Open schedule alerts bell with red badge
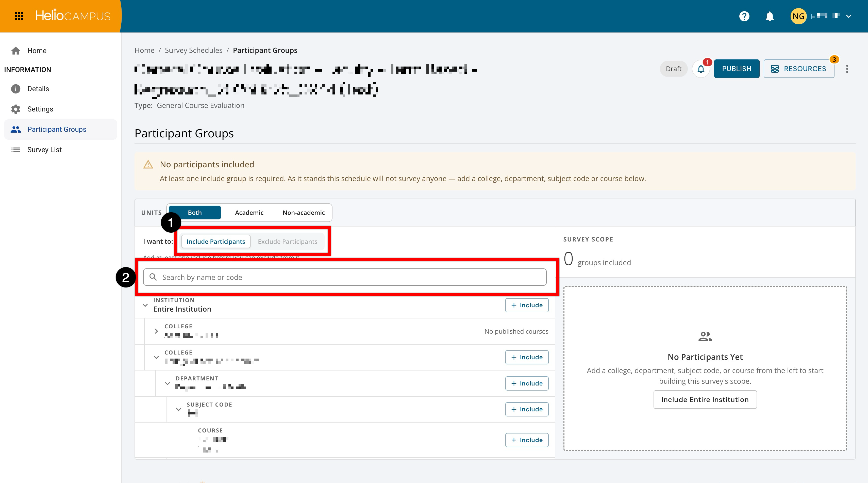The width and height of the screenshot is (868, 483). coord(701,69)
